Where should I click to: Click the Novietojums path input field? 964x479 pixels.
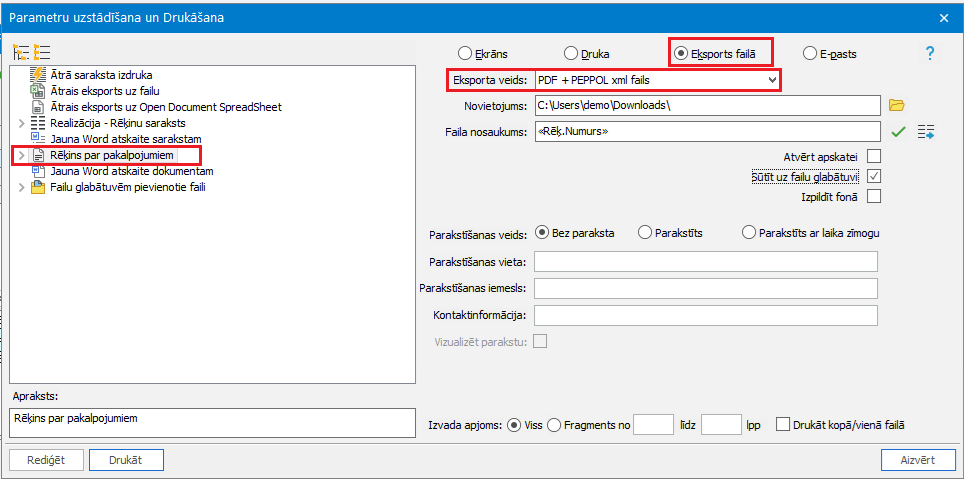705,105
